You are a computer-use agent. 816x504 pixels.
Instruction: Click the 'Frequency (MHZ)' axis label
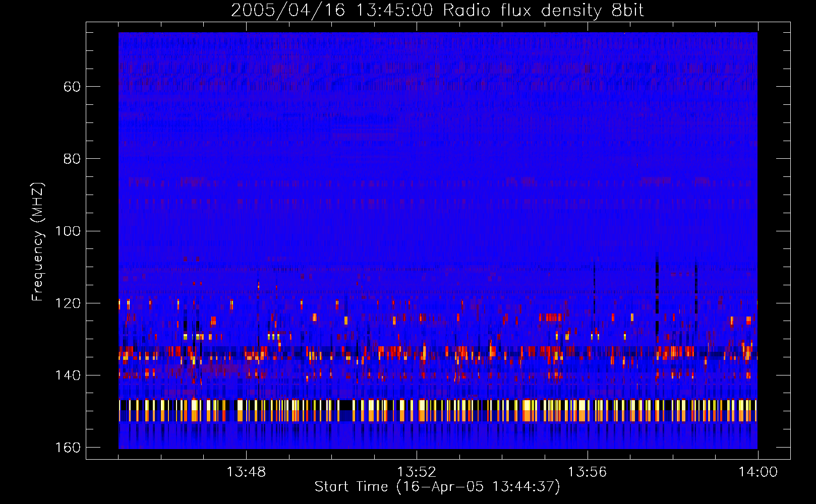click(x=38, y=241)
